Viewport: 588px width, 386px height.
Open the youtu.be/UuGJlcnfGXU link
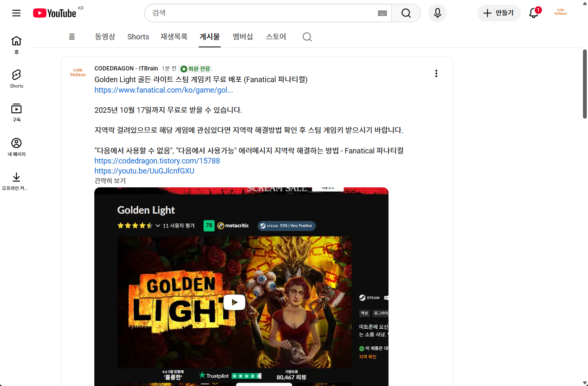(x=145, y=171)
